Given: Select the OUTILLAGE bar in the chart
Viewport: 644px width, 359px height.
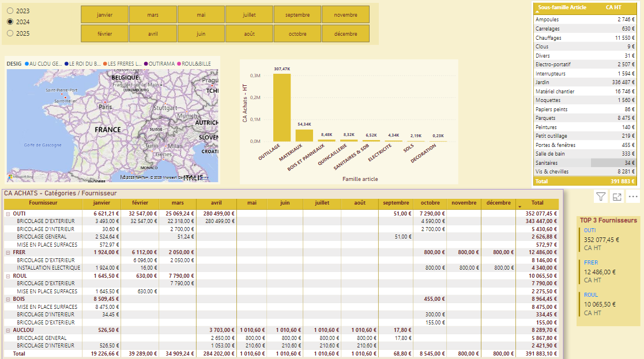Looking at the screenshot, I should 281,107.
